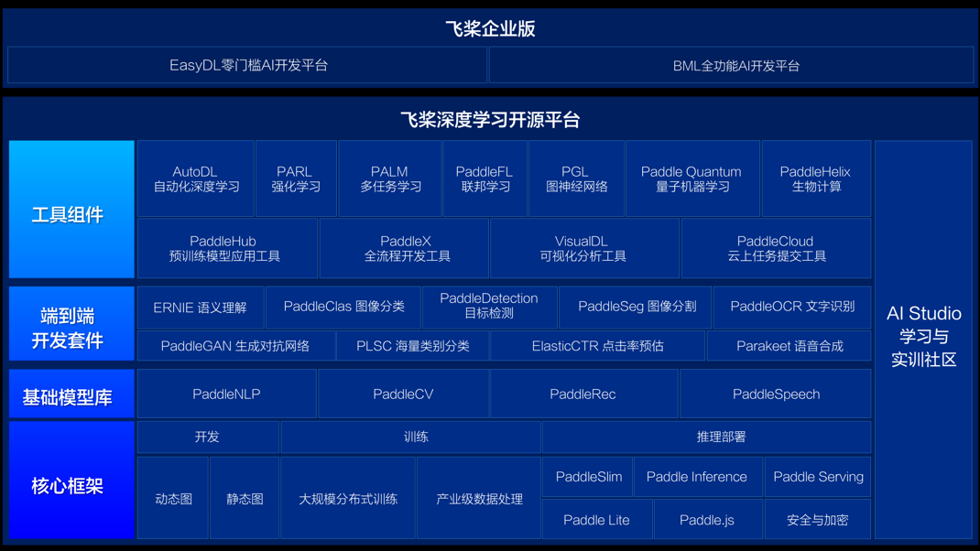Open the PaddleNLP model library tile
Viewport: 980px width, 551px height.
coord(227,394)
